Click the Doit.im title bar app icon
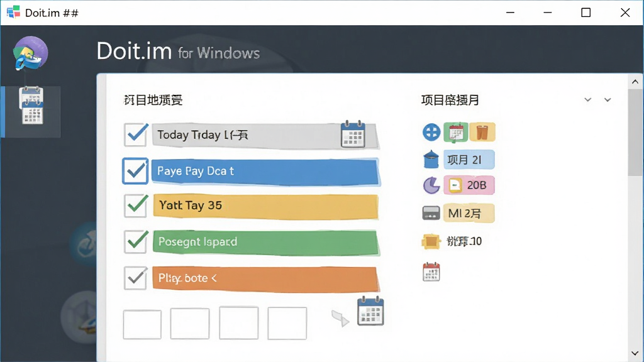Image resolution: width=644 pixels, height=362 pixels. coord(13,13)
